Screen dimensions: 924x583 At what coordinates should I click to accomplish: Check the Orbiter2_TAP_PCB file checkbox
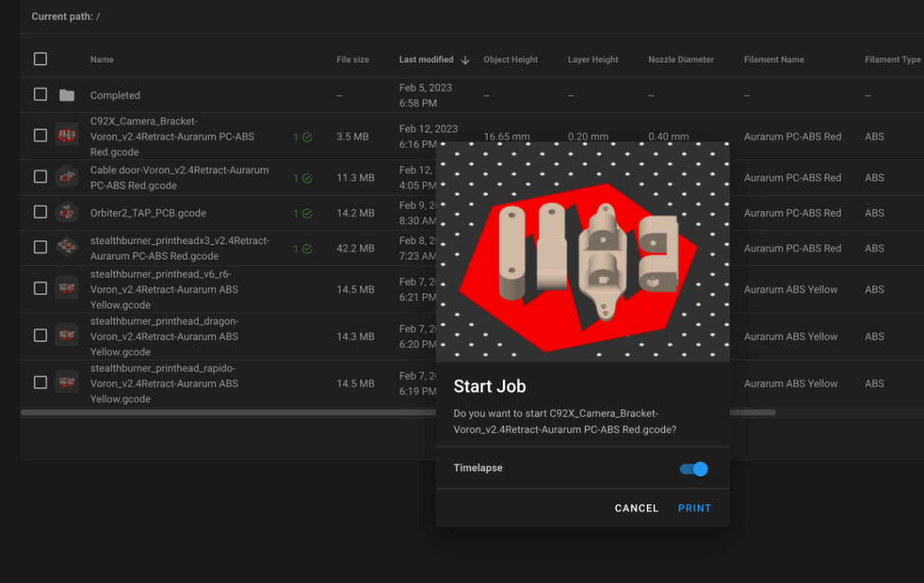[x=41, y=213]
